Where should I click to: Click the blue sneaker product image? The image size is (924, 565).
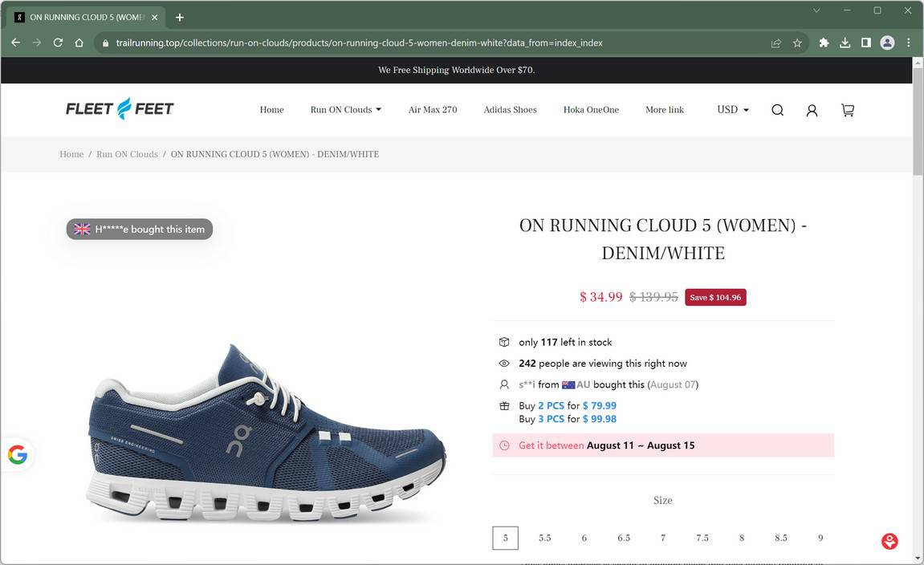[267, 433]
